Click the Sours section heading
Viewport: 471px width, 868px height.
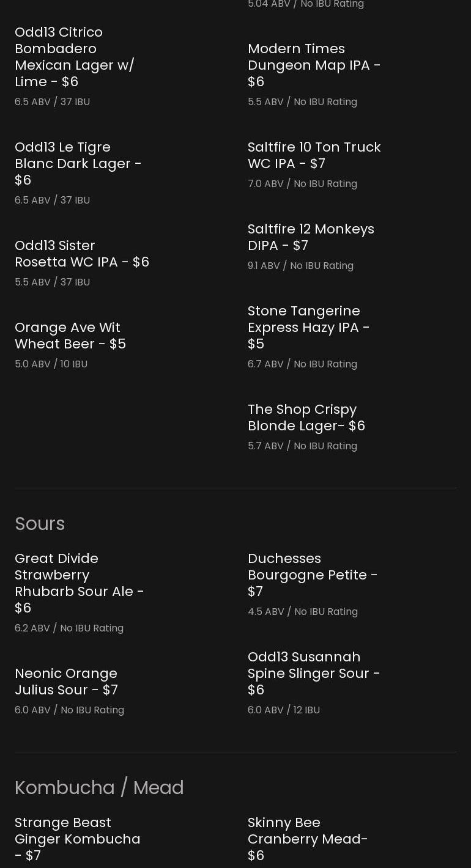(x=40, y=524)
